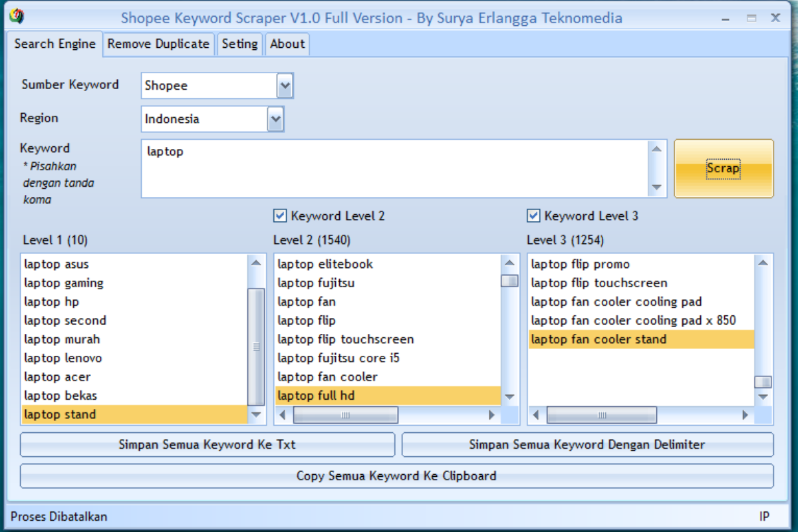
Task: Select 'laptop stand' in Level 1 list
Action: pos(134,414)
